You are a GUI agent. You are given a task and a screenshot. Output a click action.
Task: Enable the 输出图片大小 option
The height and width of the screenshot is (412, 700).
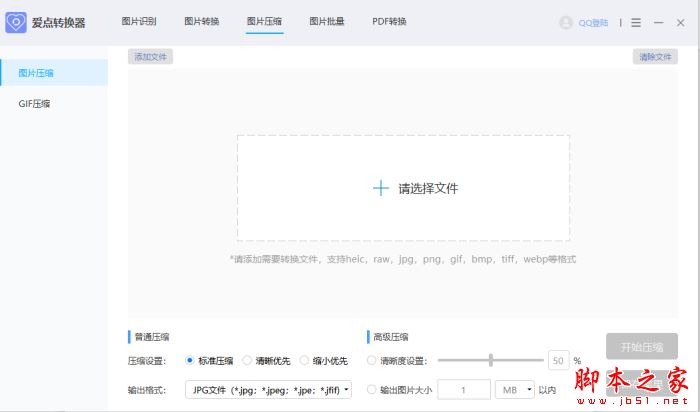372,390
